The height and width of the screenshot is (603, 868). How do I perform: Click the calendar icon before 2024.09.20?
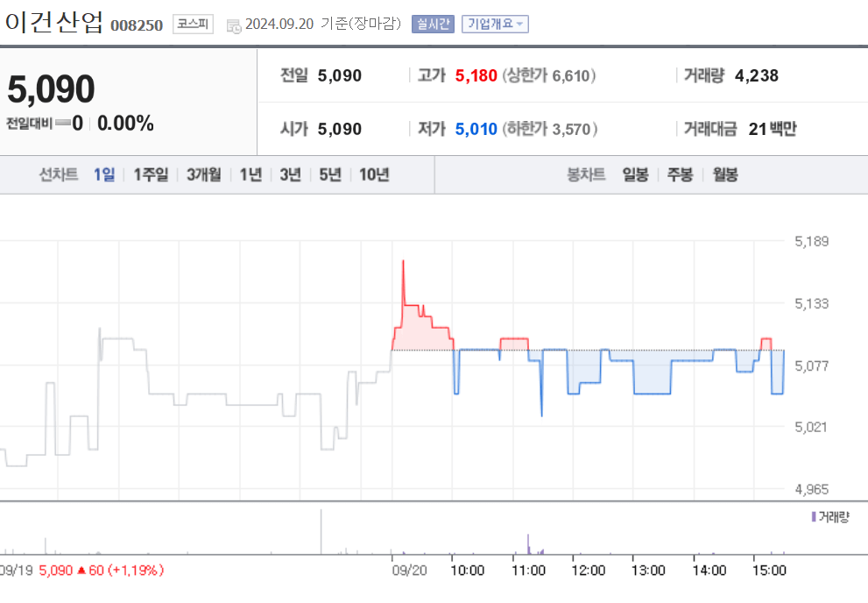[x=234, y=25]
